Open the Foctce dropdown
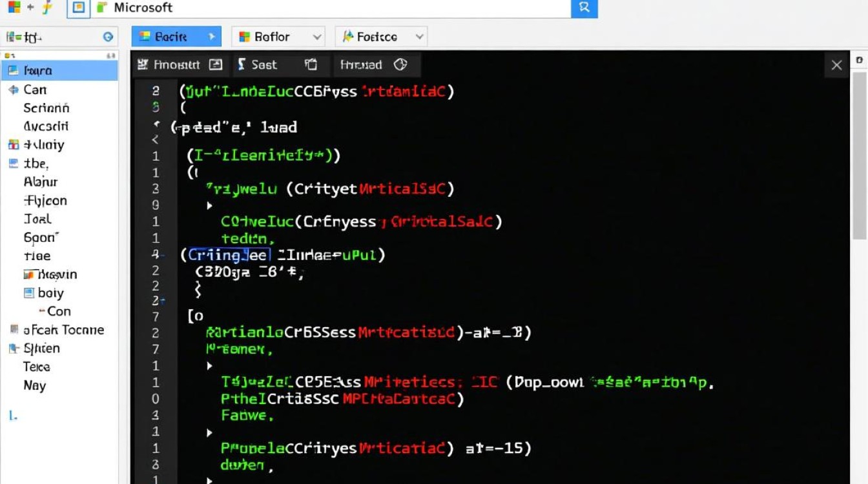The image size is (868, 484). tap(381, 37)
